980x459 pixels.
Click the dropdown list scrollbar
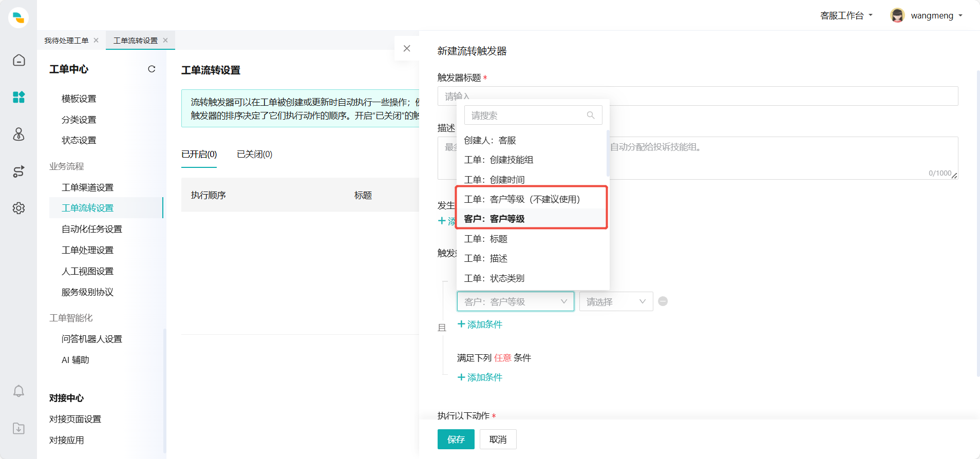pyautogui.click(x=608, y=153)
